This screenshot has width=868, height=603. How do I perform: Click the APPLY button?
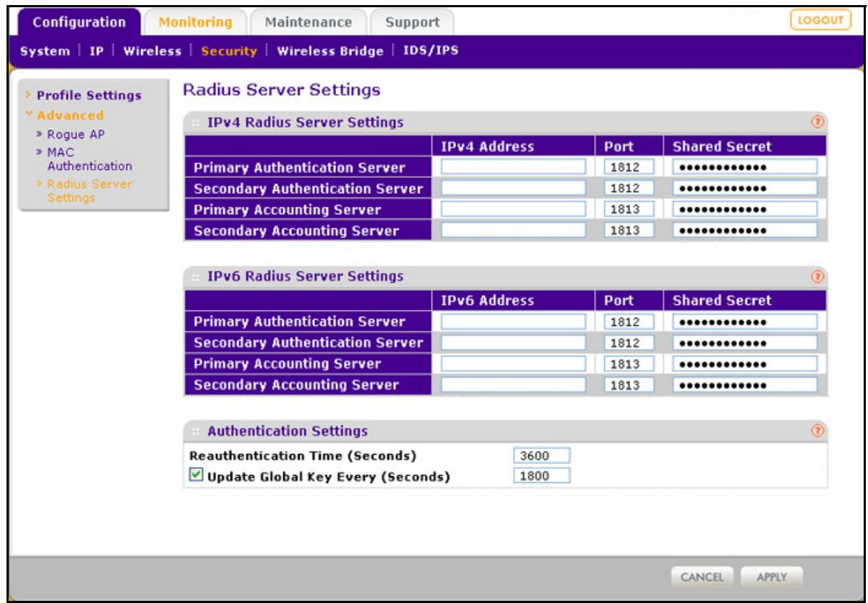click(772, 576)
